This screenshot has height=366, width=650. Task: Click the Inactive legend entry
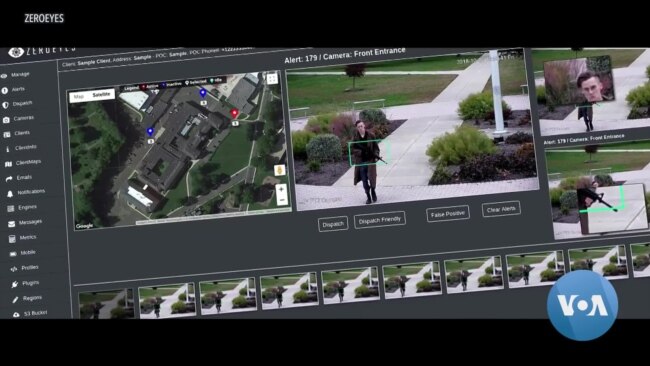tap(172, 84)
